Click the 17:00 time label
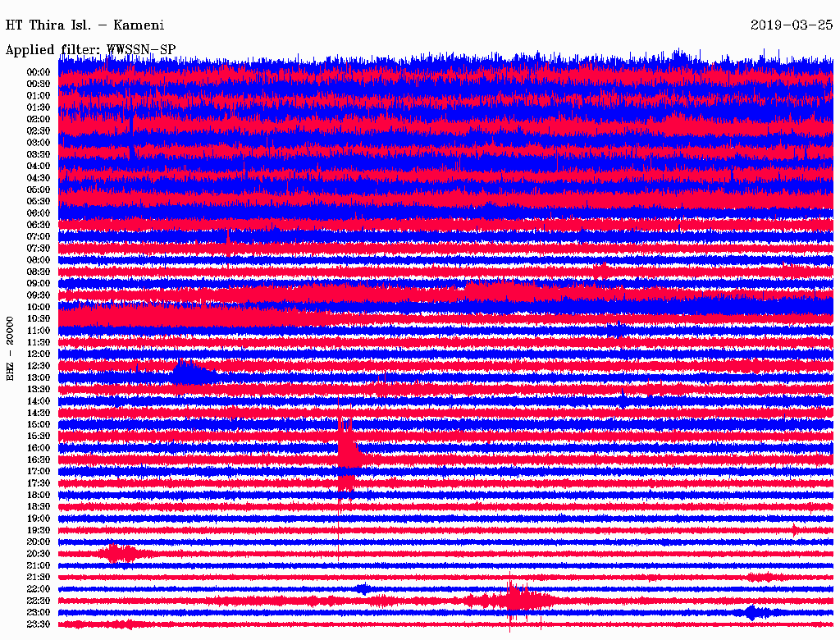The height and width of the screenshot is (640, 840). [x=39, y=472]
